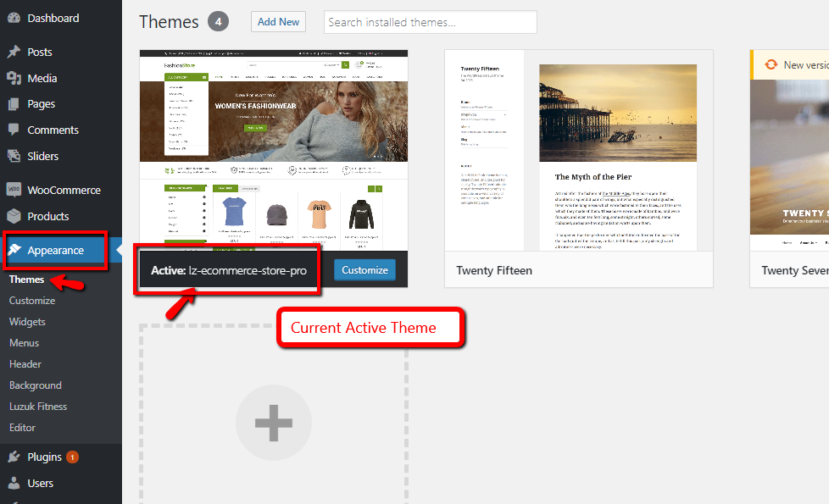
Task: Select the Themes submenu item
Action: tap(26, 280)
